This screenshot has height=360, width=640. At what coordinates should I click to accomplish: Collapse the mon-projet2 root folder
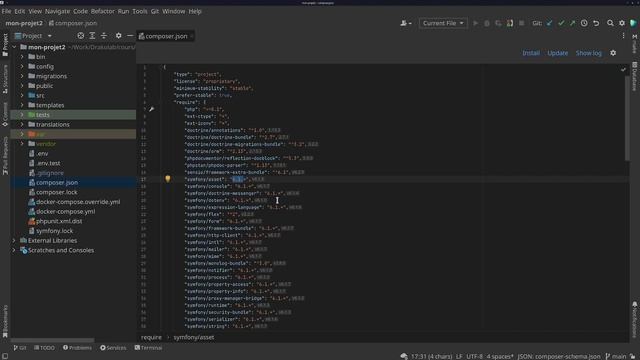click(x=14, y=47)
